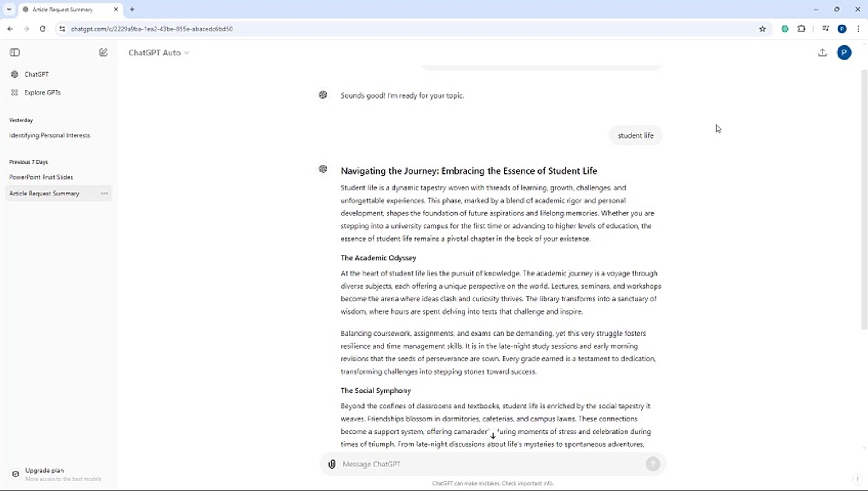The height and width of the screenshot is (491, 868).
Task: Click the scroll-to-bottom arrow toggle
Action: click(493, 435)
